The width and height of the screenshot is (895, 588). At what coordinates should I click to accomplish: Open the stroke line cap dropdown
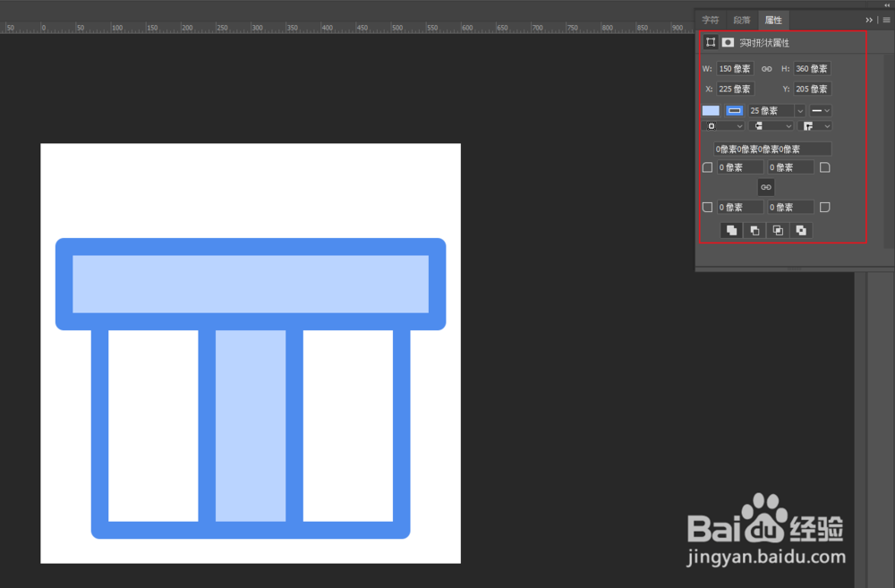(771, 126)
